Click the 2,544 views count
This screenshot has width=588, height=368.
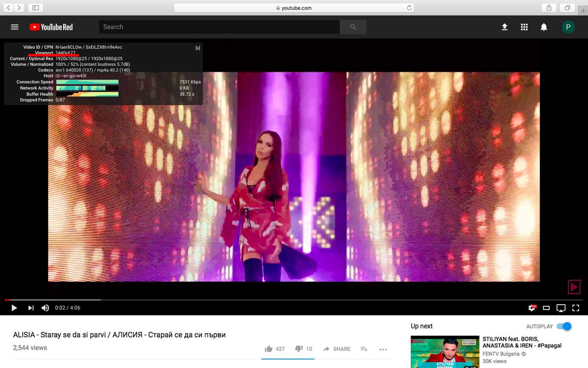30,347
